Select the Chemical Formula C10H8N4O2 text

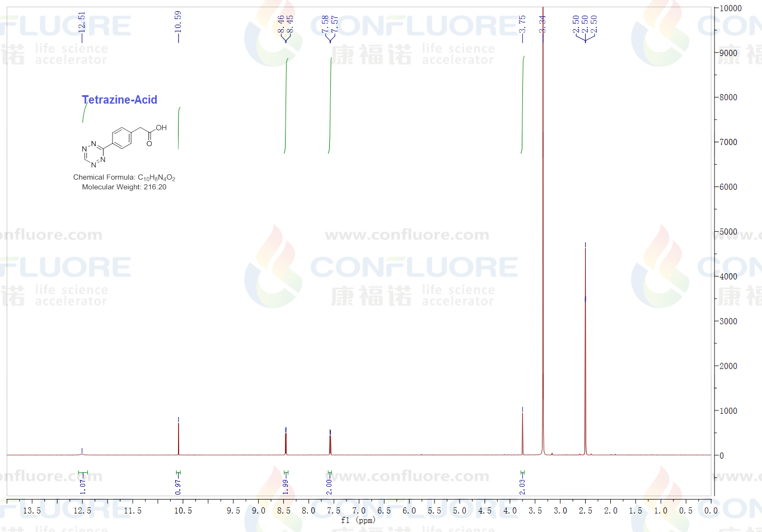pyautogui.click(x=124, y=178)
